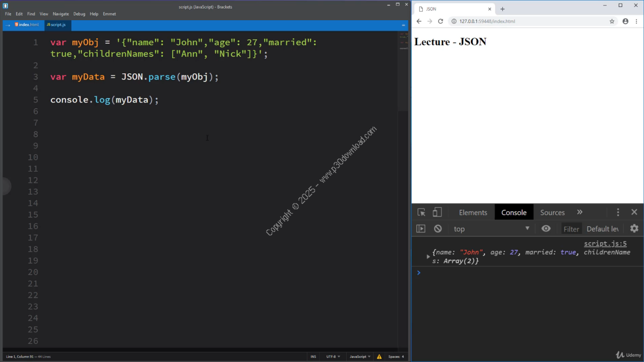Open the script.js:5 source link
Screen dimensions: 644x362
(x=605, y=244)
